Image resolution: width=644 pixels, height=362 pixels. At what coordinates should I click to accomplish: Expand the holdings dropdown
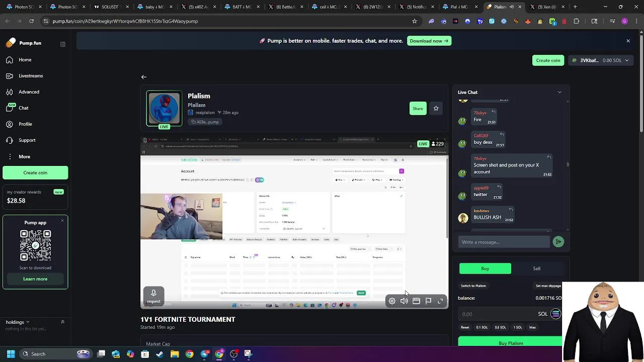coord(18,322)
